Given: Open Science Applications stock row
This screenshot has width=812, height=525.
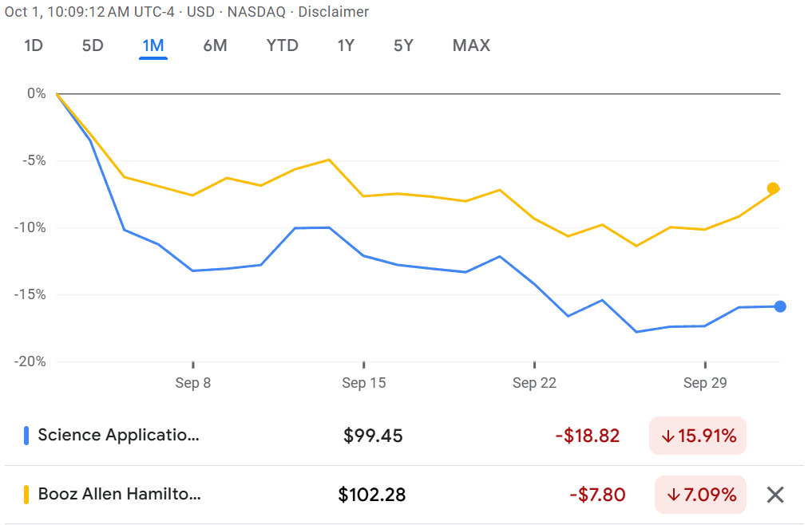Looking at the screenshot, I should [x=118, y=436].
